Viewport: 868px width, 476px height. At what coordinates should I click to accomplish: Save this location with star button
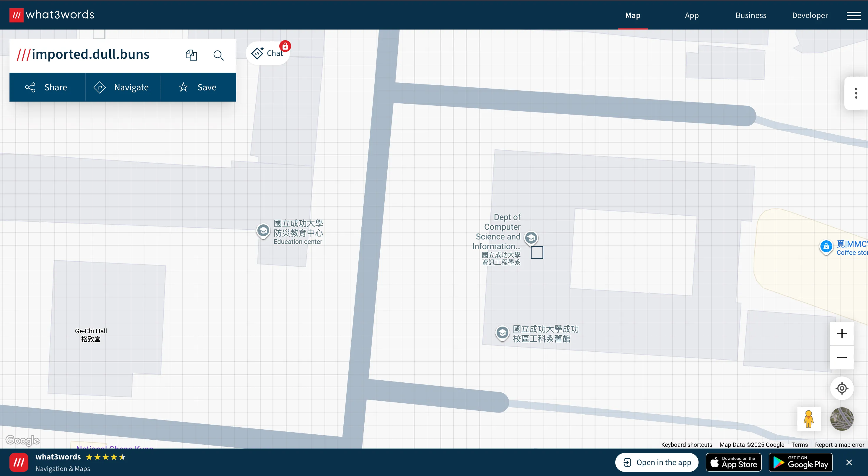click(x=198, y=87)
